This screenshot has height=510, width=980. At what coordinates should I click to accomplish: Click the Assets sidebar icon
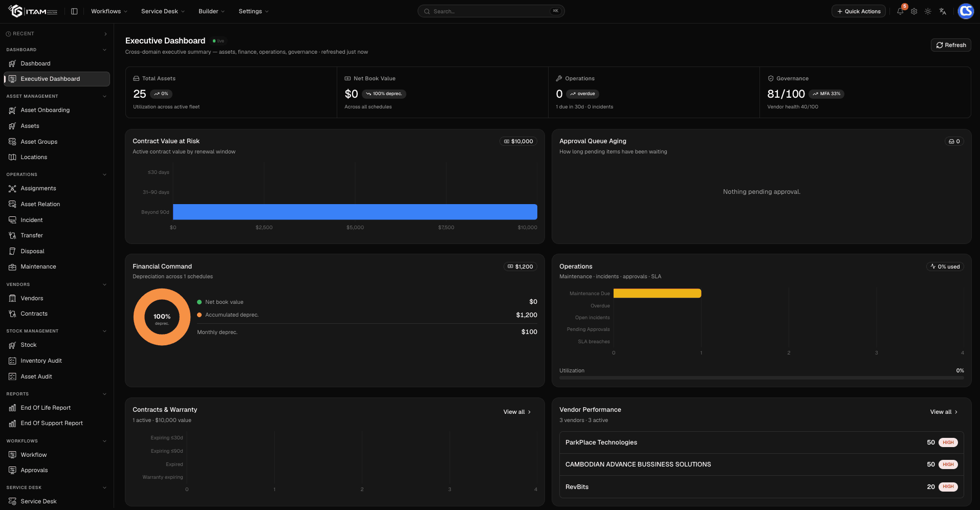[12, 126]
